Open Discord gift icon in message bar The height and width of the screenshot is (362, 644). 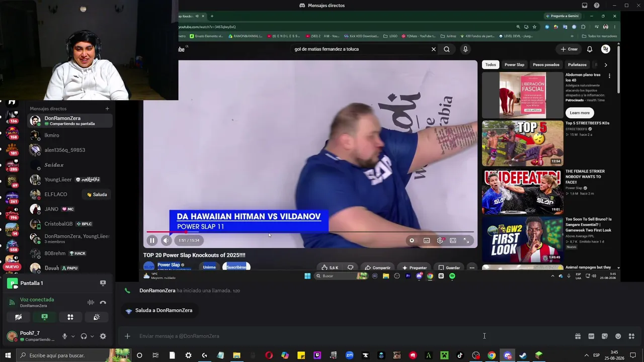coord(578,336)
